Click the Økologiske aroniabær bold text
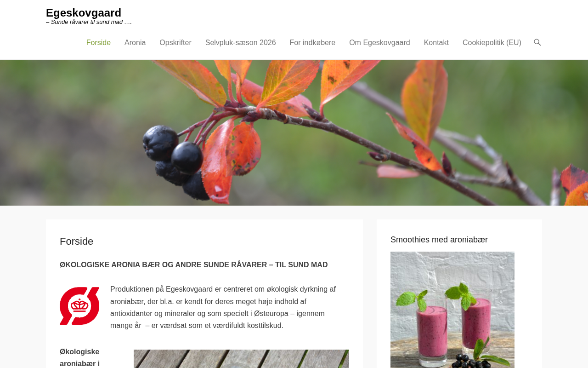Screen dimensions: 588x368 (x=80, y=357)
